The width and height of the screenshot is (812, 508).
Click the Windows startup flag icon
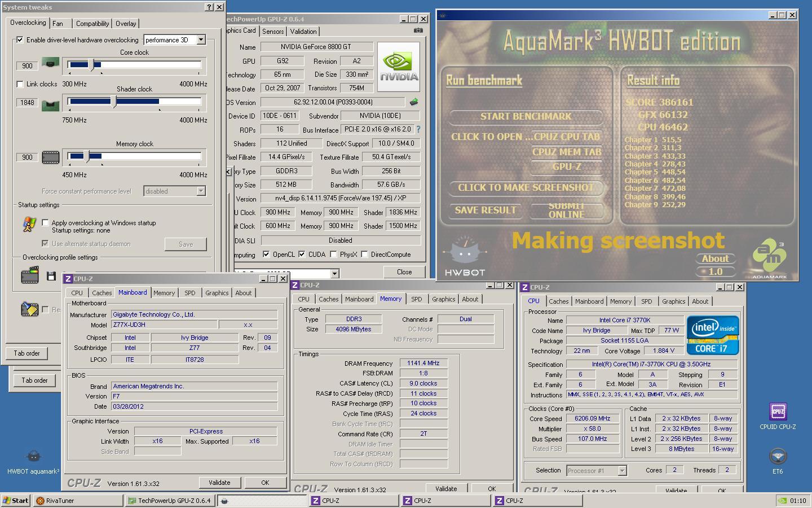29,225
